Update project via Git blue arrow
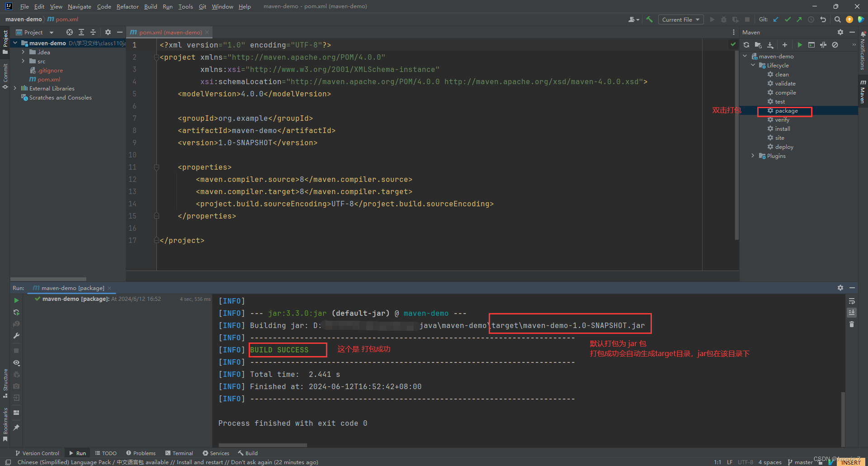This screenshot has width=868, height=466. 776,19
